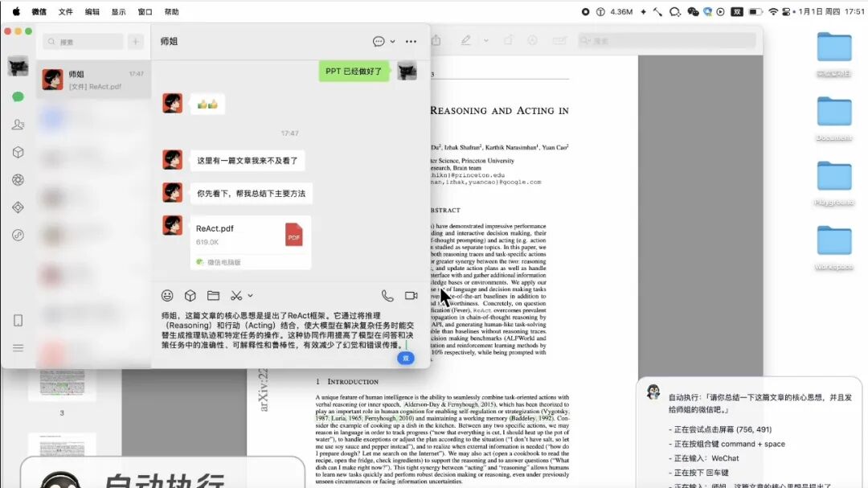868x488 pixels.
Task: Click the WeChat icon in macOS menu bar
Action: coord(693,11)
